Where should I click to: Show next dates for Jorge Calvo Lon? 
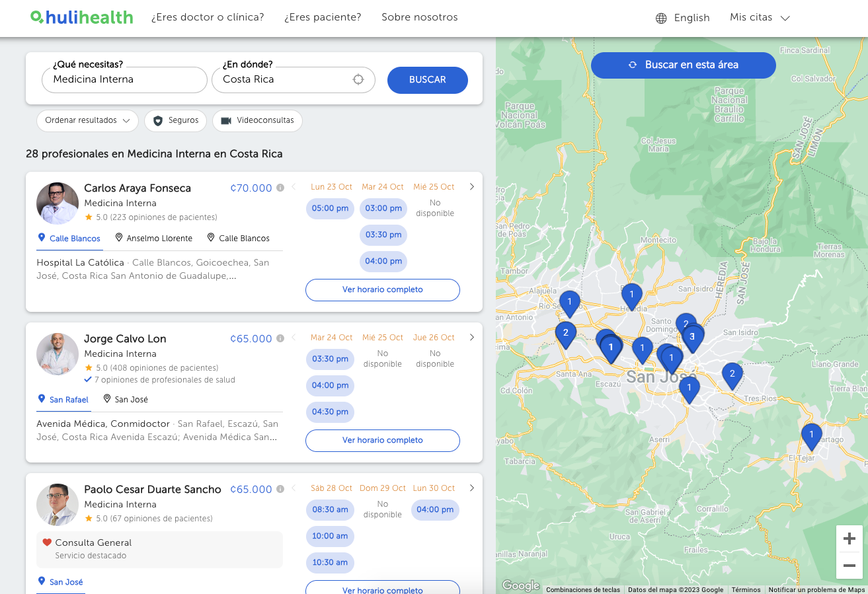(x=471, y=338)
